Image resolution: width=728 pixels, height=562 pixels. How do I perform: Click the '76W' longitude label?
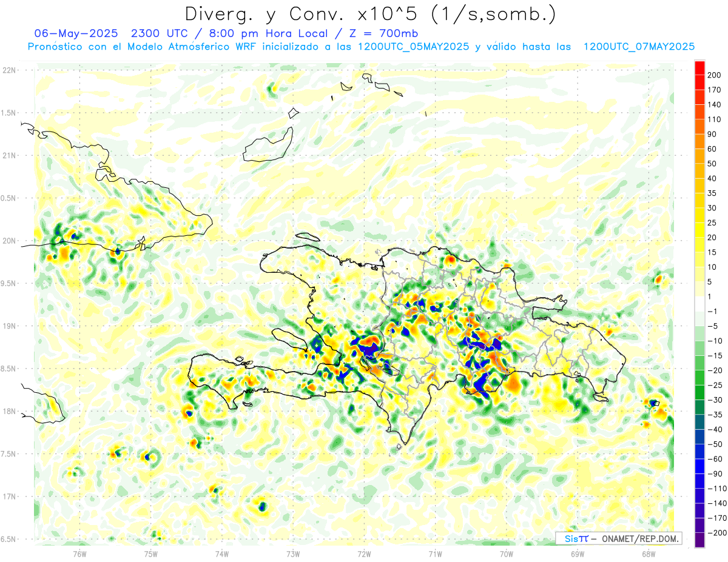click(80, 553)
